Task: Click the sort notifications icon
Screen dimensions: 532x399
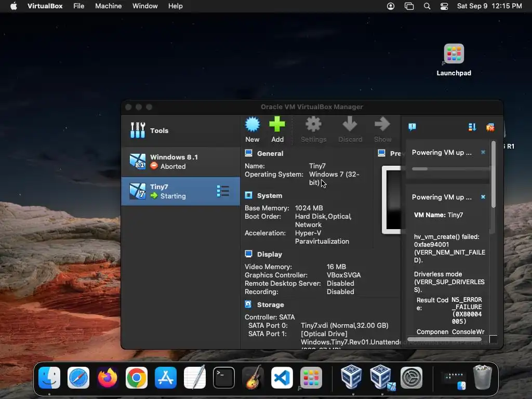Action: [472, 127]
